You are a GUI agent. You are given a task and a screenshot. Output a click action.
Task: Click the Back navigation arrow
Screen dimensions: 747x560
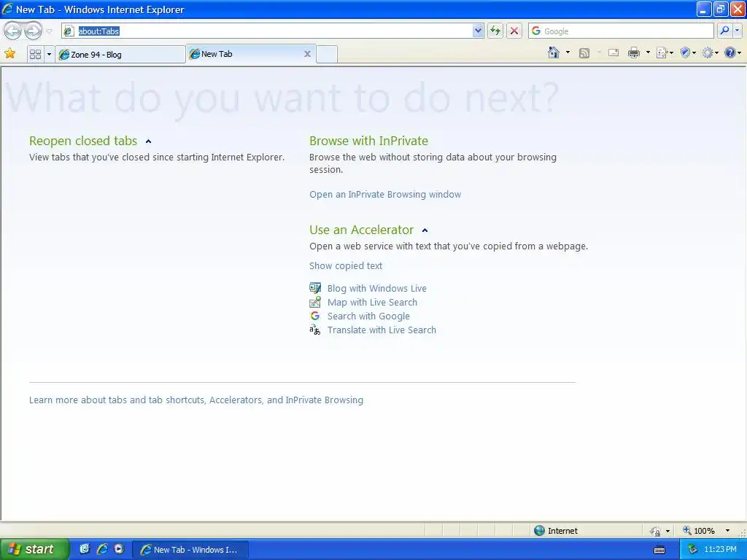13,31
